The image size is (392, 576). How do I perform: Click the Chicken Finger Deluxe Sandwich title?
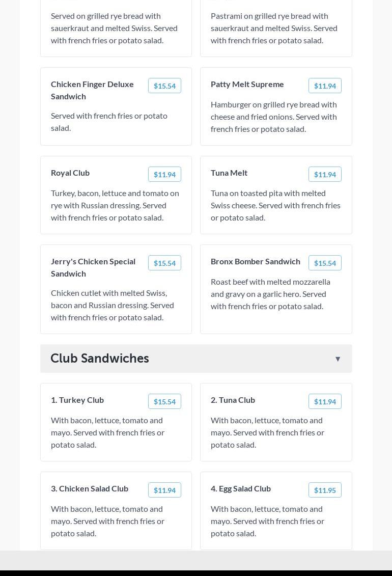[92, 90]
